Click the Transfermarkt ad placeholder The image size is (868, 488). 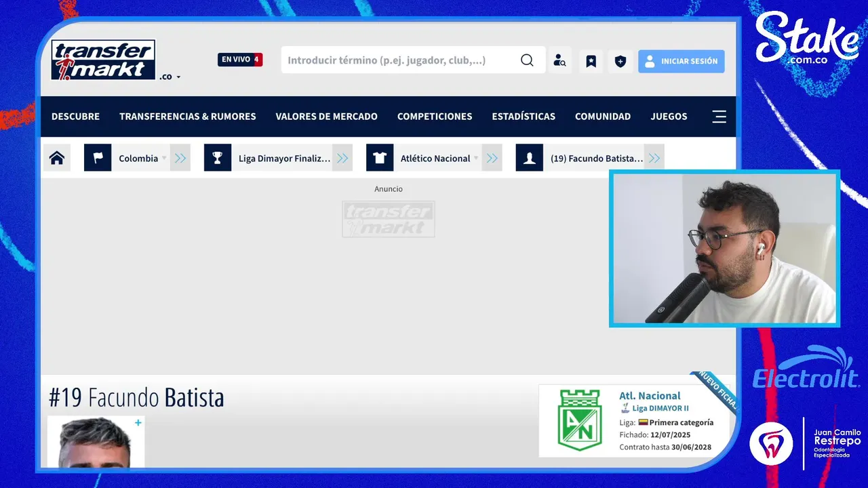point(389,219)
